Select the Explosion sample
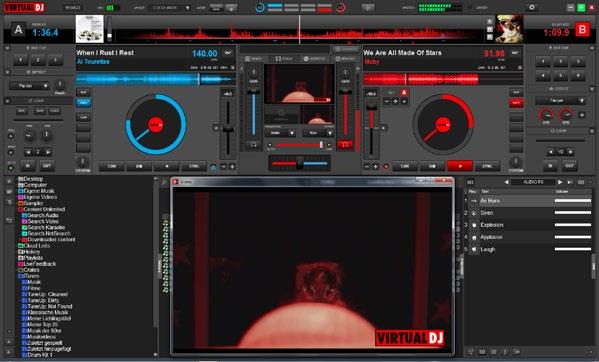Screen dimensions: 599x362 tap(529, 225)
